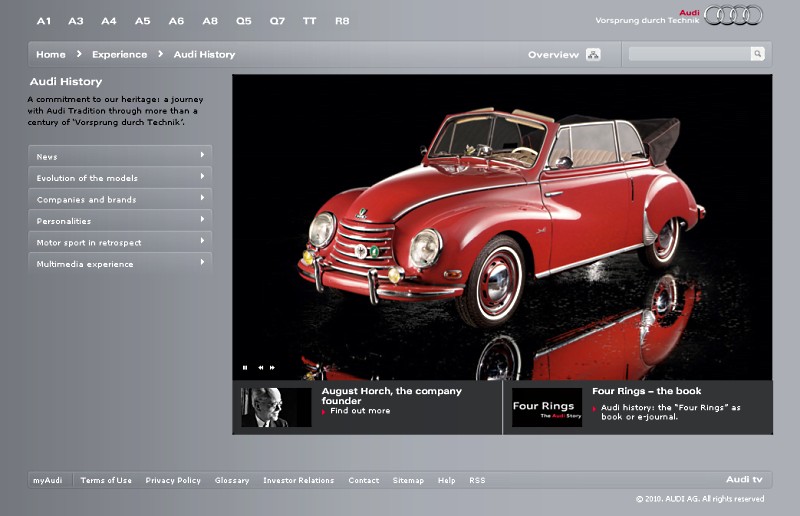Click inside the search text field
Viewport: 800px width, 516px height.
tap(690, 54)
